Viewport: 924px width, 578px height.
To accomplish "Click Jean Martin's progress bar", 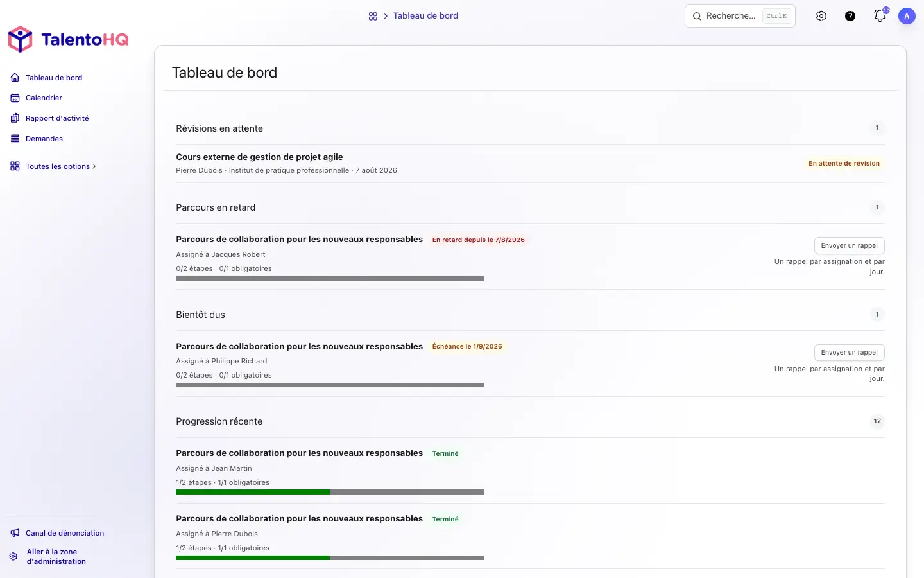I will tap(330, 492).
